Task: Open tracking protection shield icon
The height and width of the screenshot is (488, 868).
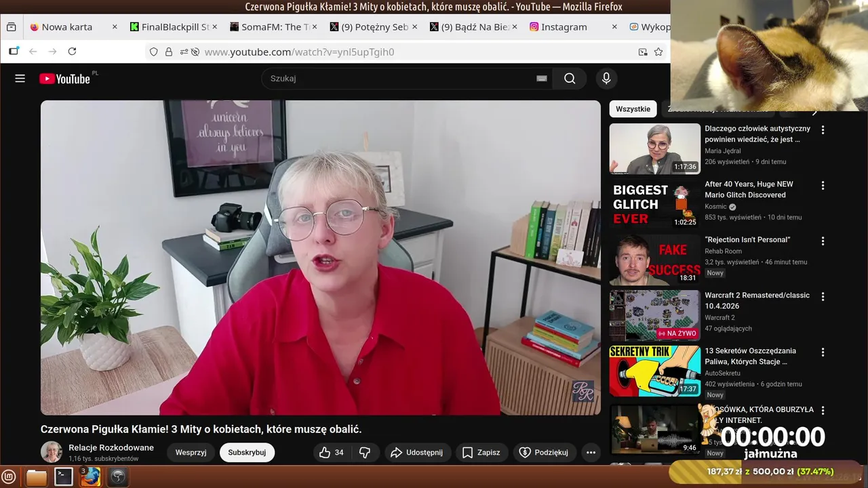Action: point(154,52)
